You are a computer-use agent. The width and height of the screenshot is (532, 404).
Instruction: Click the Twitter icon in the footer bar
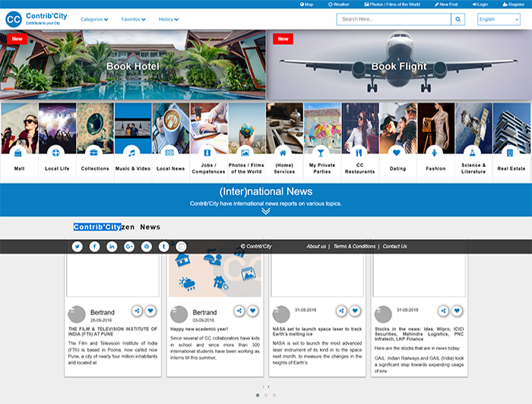click(77, 247)
